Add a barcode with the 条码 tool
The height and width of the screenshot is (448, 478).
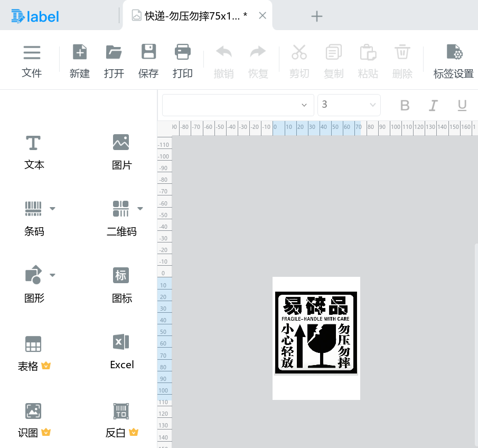pos(33,218)
